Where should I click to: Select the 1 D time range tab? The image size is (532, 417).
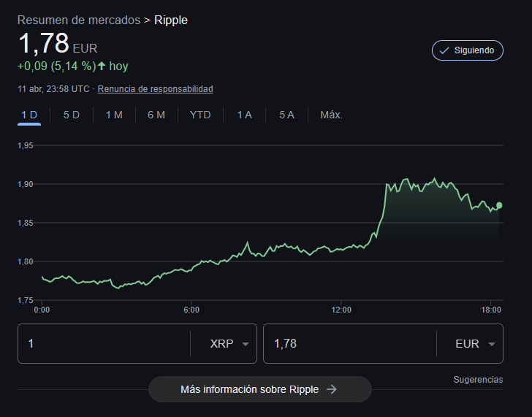coord(29,115)
